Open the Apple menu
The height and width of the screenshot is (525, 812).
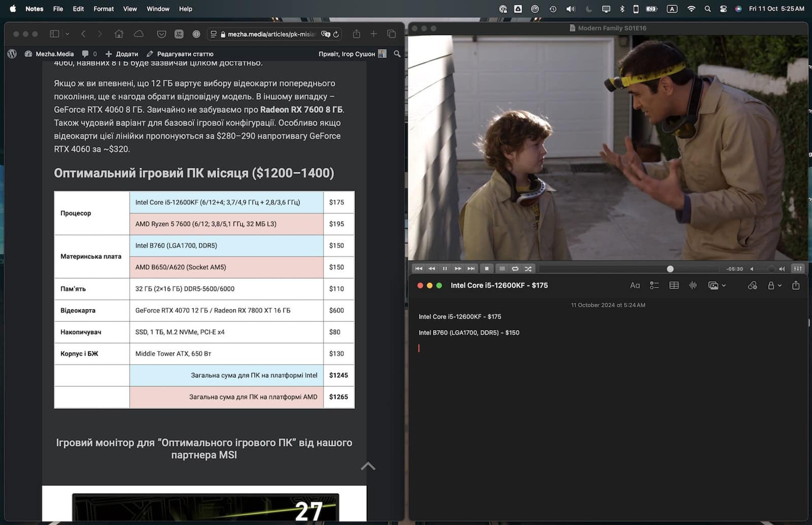(x=13, y=8)
